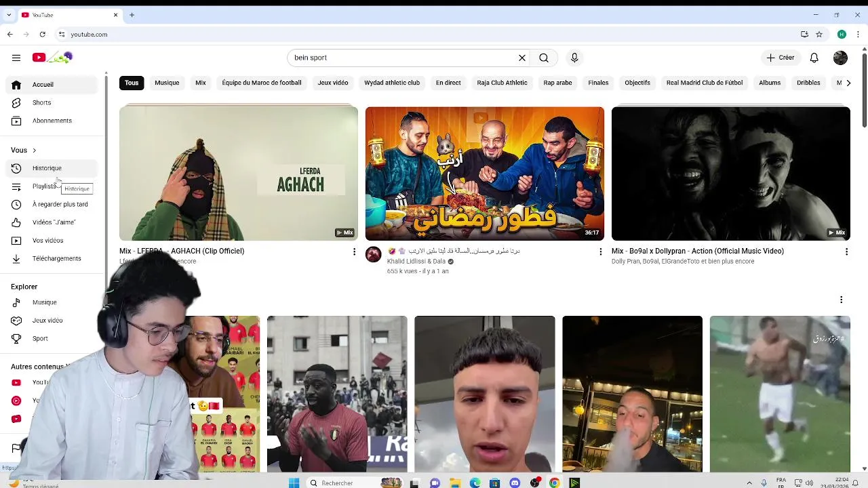Image resolution: width=868 pixels, height=488 pixels.
Task: Select the Mix filter chip
Action: [x=201, y=83]
